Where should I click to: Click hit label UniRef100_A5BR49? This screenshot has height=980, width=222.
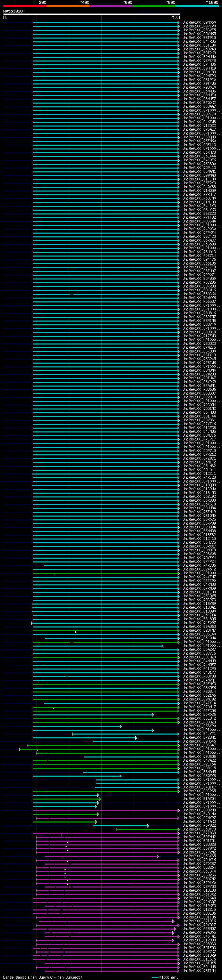tap(199, 49)
